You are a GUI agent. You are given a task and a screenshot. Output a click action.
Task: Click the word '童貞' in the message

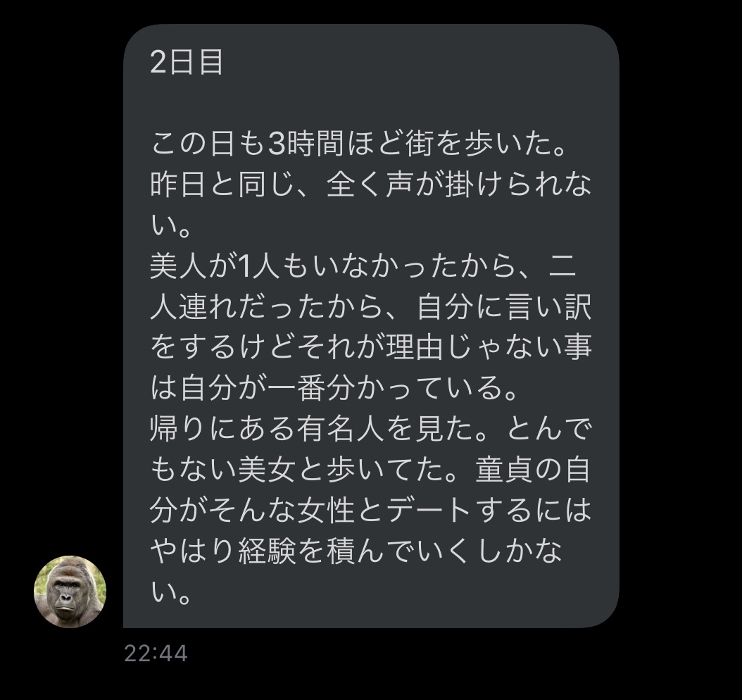(504, 470)
